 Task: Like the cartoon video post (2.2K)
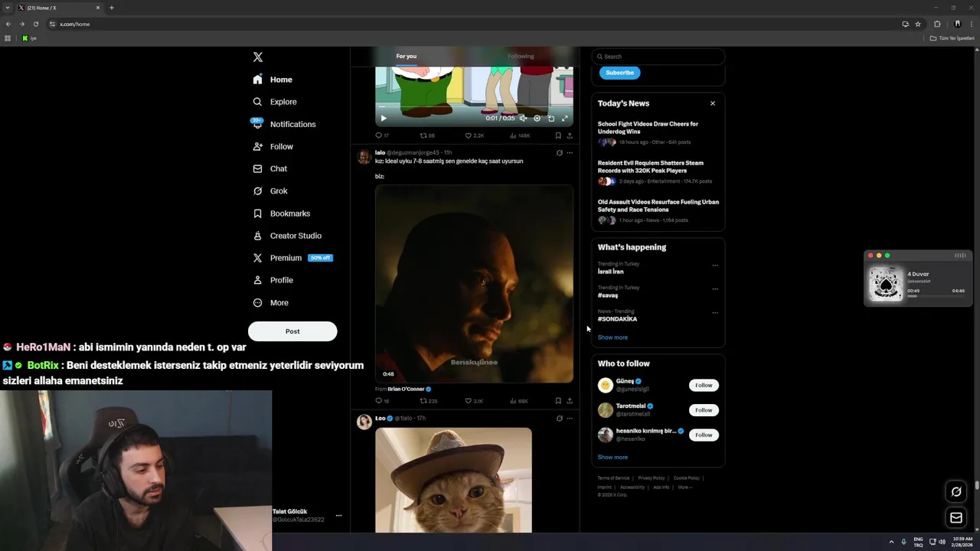point(474,135)
